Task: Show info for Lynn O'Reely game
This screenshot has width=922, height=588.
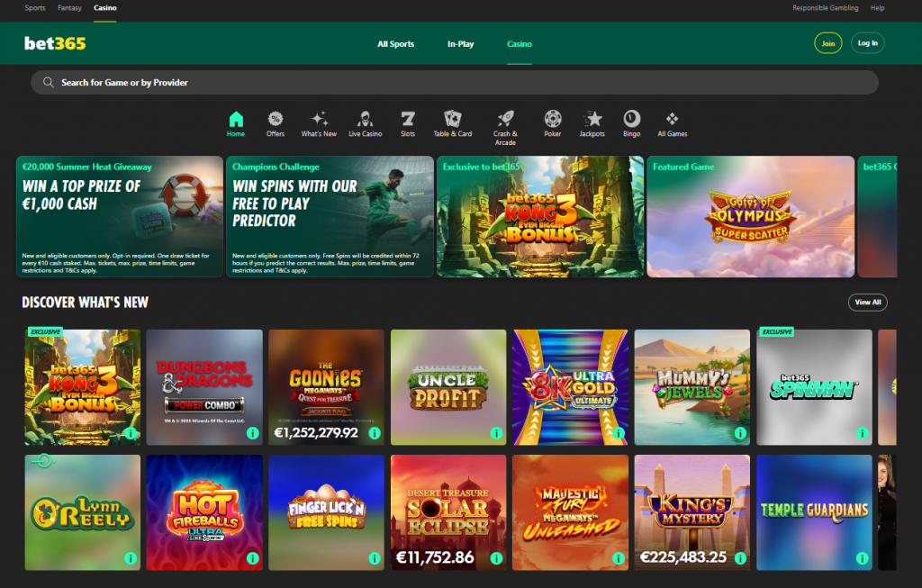Action: point(131,558)
